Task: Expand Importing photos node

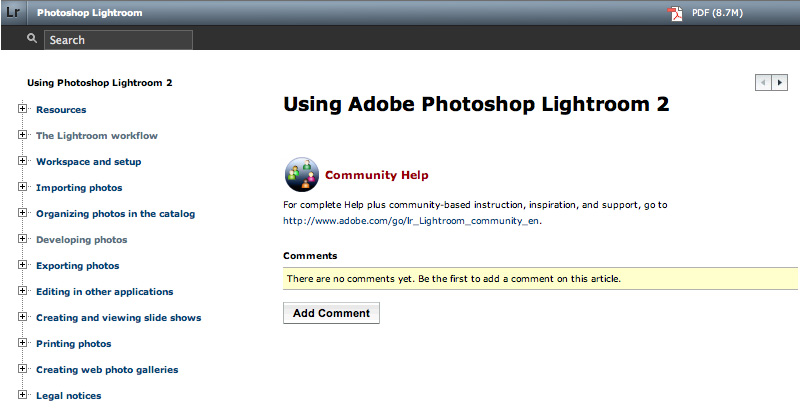Action: coord(22,187)
